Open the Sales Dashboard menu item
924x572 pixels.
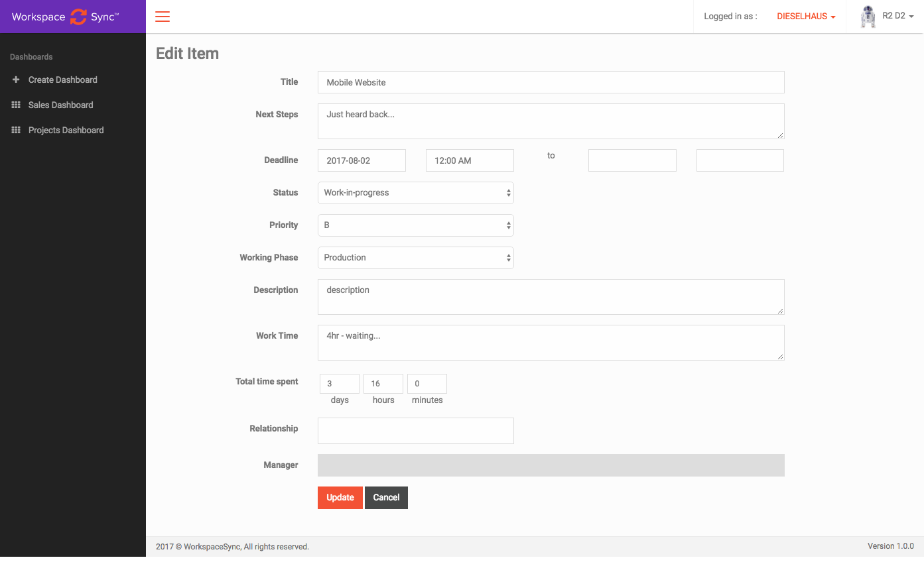(x=60, y=105)
